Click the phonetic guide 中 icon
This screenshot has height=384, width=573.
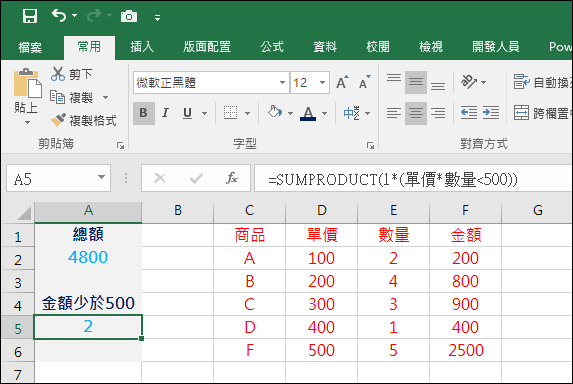coord(351,113)
